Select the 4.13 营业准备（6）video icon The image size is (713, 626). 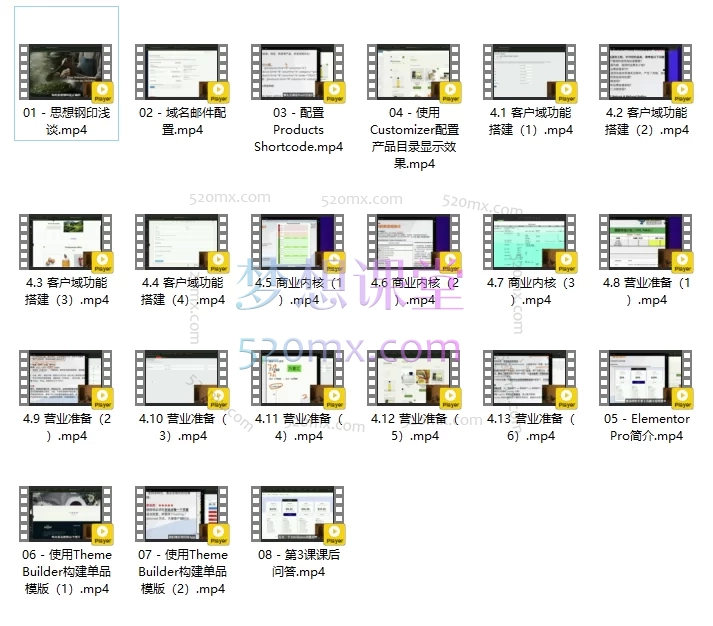coord(530,379)
